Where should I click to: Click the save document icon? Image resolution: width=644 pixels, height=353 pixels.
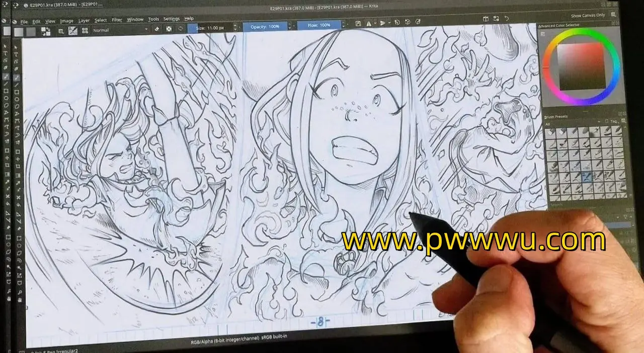358,23
